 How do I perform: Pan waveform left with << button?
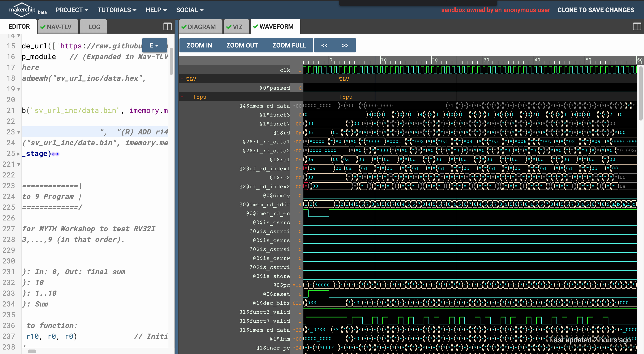324,45
